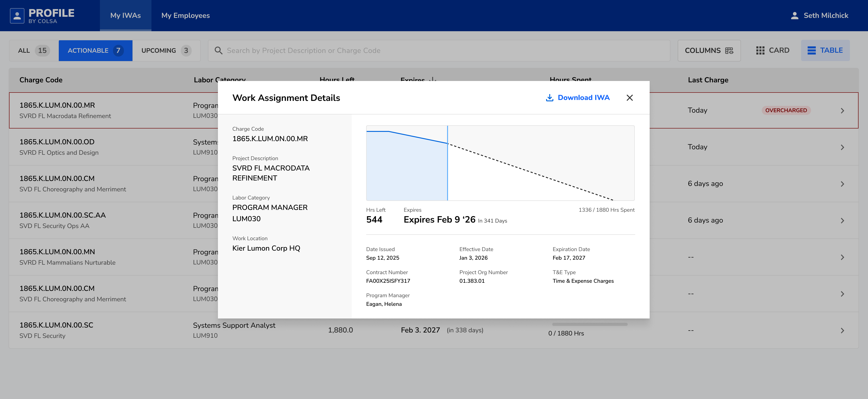The height and width of the screenshot is (399, 868).
Task: Expand the Macrodata Refinement row chevron
Action: click(842, 111)
